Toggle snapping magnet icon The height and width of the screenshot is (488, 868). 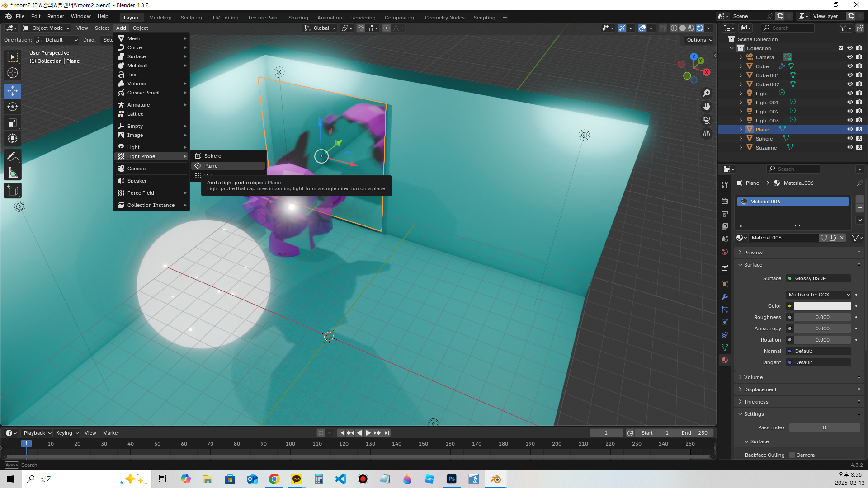click(360, 28)
